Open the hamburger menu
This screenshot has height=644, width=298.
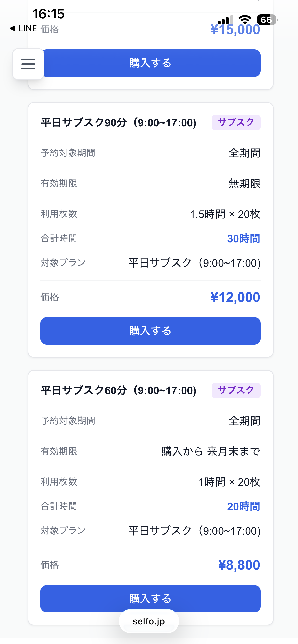pyautogui.click(x=28, y=64)
